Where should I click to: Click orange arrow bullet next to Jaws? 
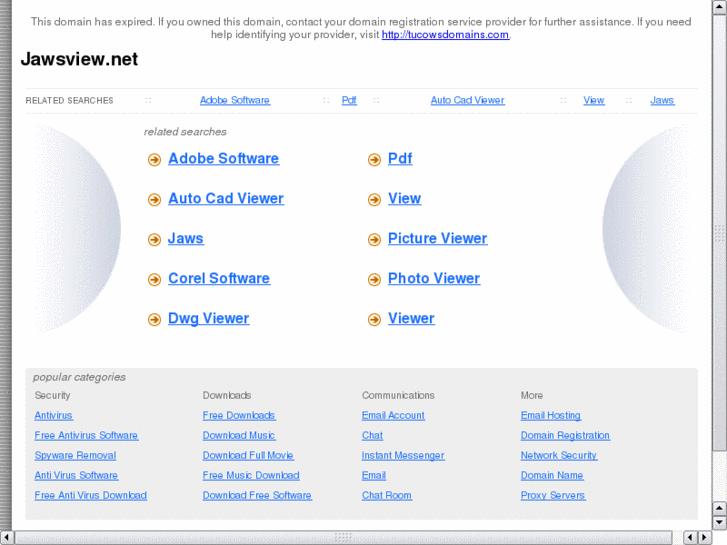click(154, 240)
